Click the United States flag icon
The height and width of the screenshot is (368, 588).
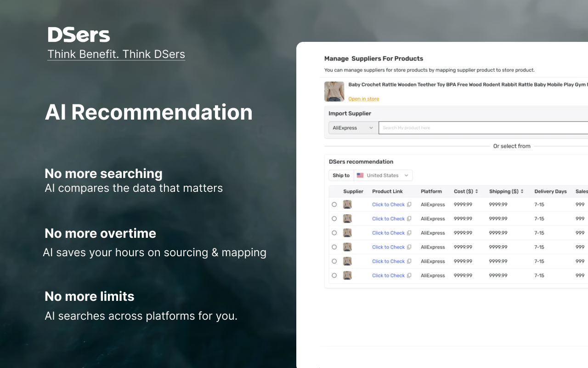pyautogui.click(x=360, y=175)
